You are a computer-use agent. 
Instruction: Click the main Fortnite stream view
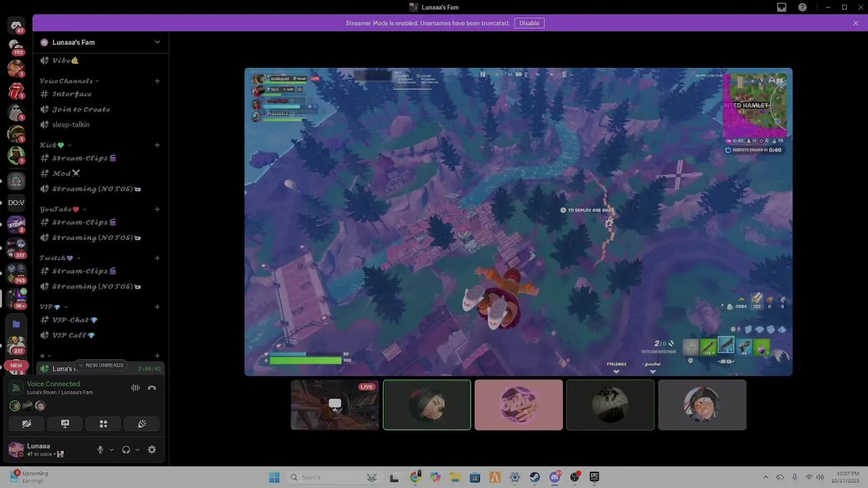pyautogui.click(x=518, y=222)
